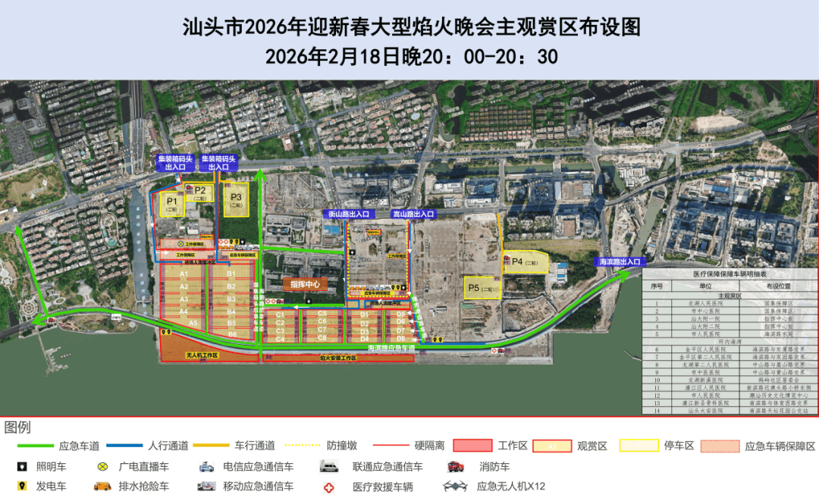819x504 pixels.
Task: Select the emergency drone (应急无人机X12) legend icon
Action: [x=456, y=487]
